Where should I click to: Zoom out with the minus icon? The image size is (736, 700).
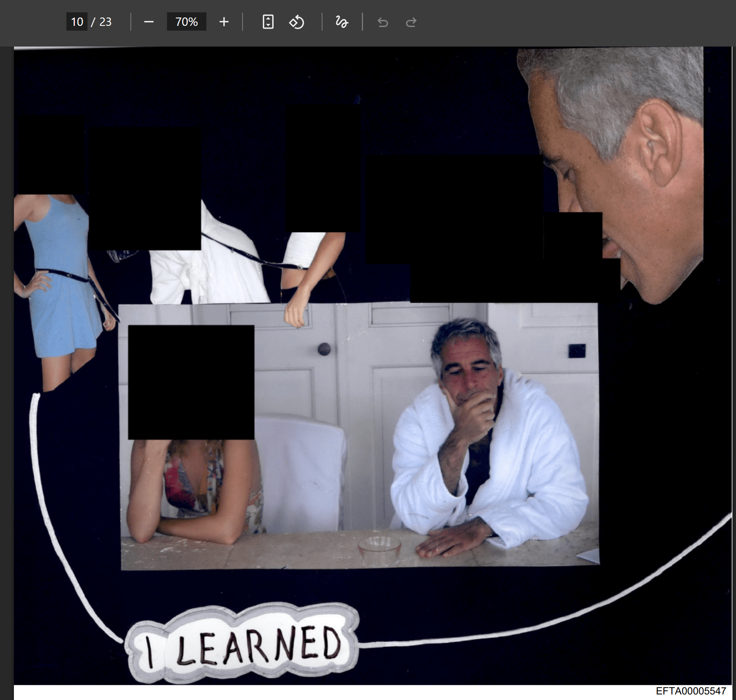coord(149,22)
